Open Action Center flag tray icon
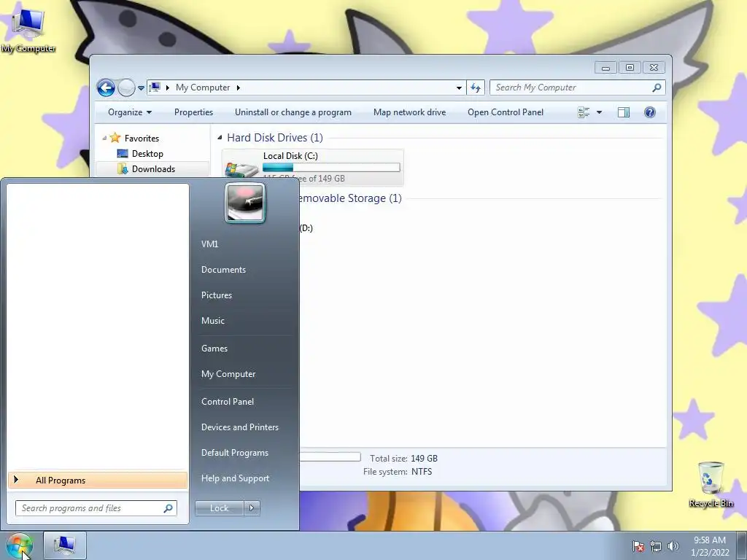The image size is (747, 560). 638,545
